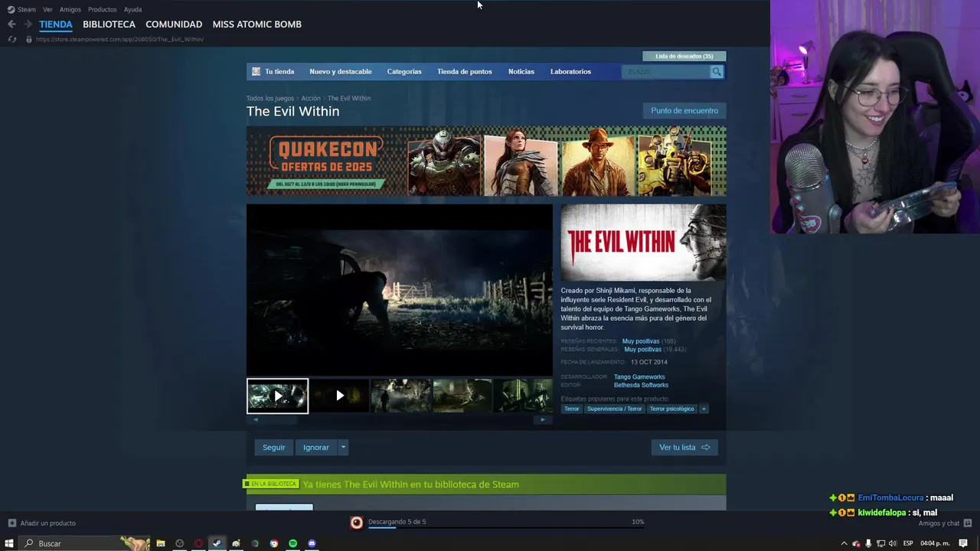Open File Explorer from taskbar
980x551 pixels.
click(161, 543)
